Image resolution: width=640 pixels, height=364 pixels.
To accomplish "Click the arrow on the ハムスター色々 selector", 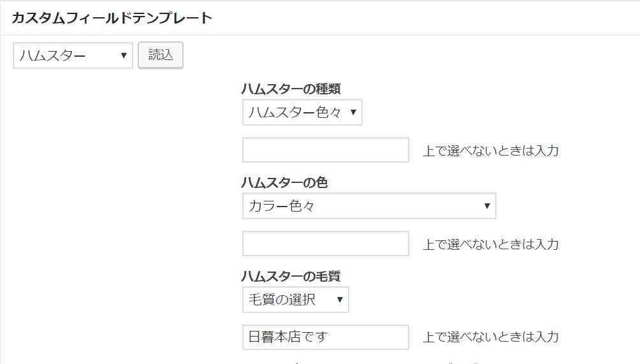I will [x=353, y=113].
